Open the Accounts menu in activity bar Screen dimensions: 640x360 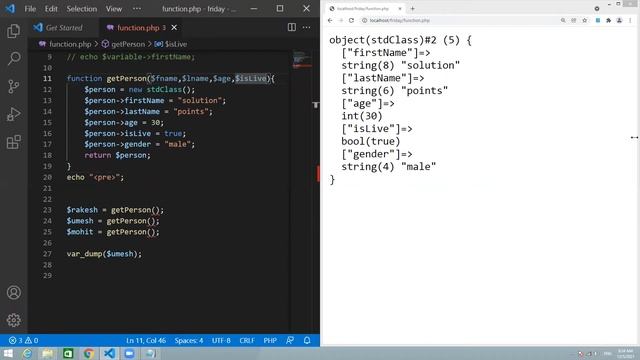13,292
